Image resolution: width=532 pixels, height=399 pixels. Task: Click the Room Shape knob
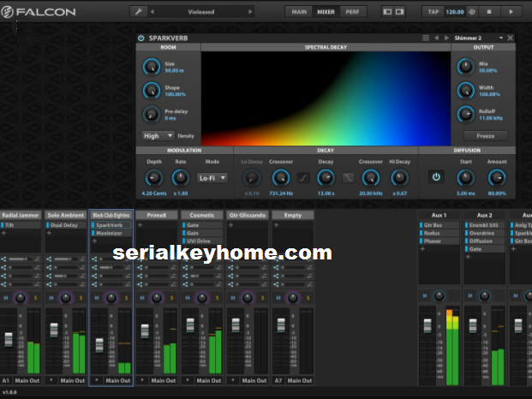pyautogui.click(x=152, y=91)
